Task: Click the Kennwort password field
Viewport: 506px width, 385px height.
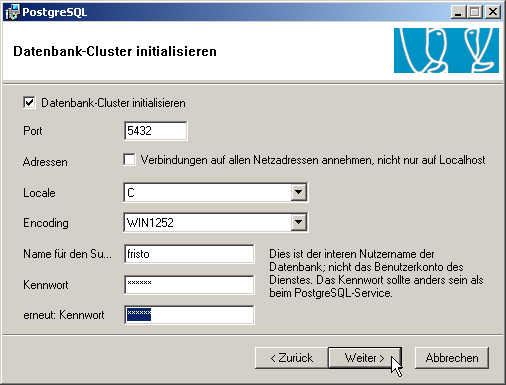Action: [x=189, y=285]
